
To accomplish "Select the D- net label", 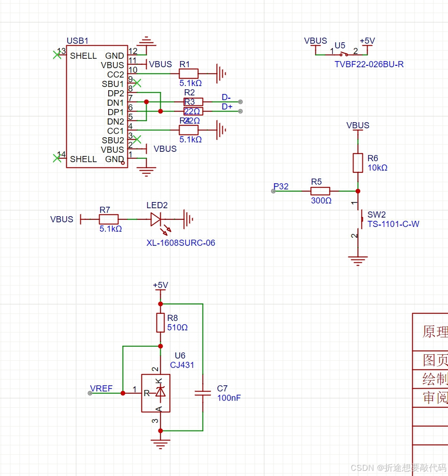I will (226, 97).
